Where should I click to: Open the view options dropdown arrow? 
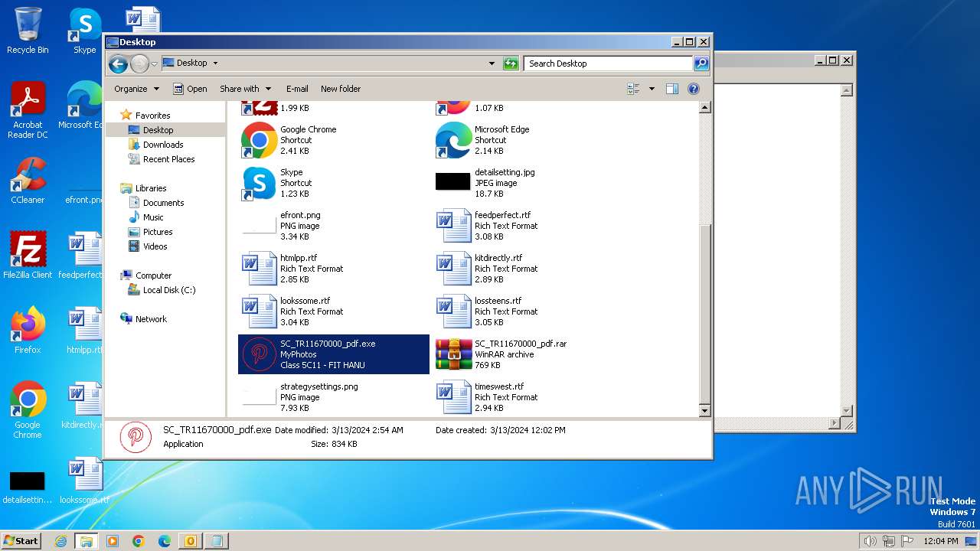pos(652,89)
